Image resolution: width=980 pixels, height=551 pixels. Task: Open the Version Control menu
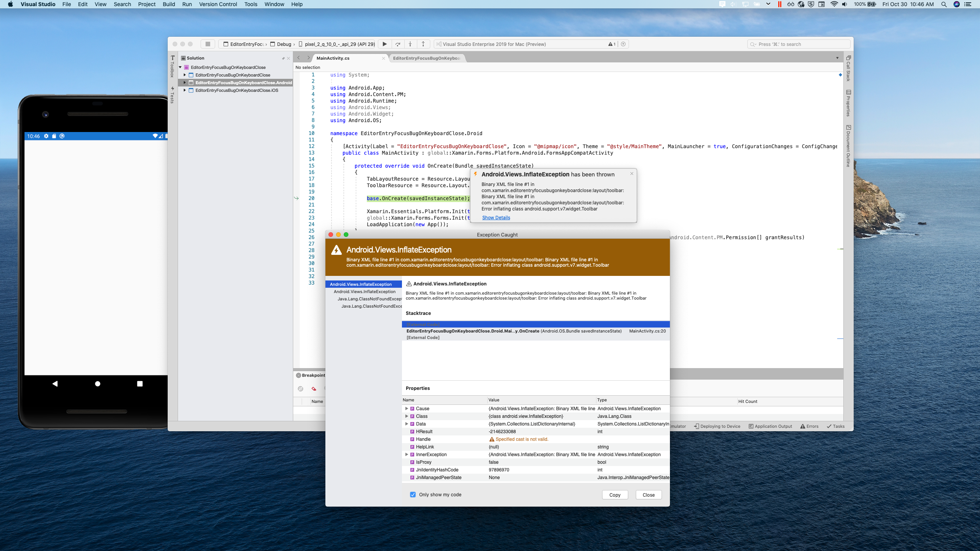click(218, 4)
